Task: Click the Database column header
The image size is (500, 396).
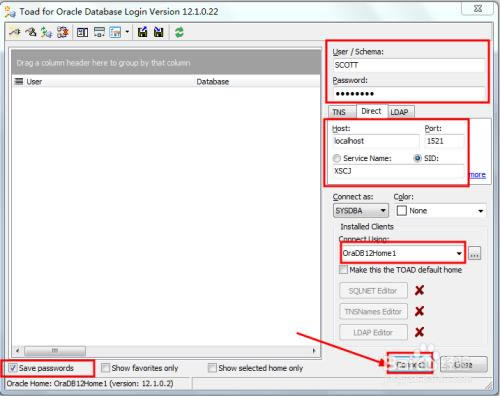Action: (257, 81)
